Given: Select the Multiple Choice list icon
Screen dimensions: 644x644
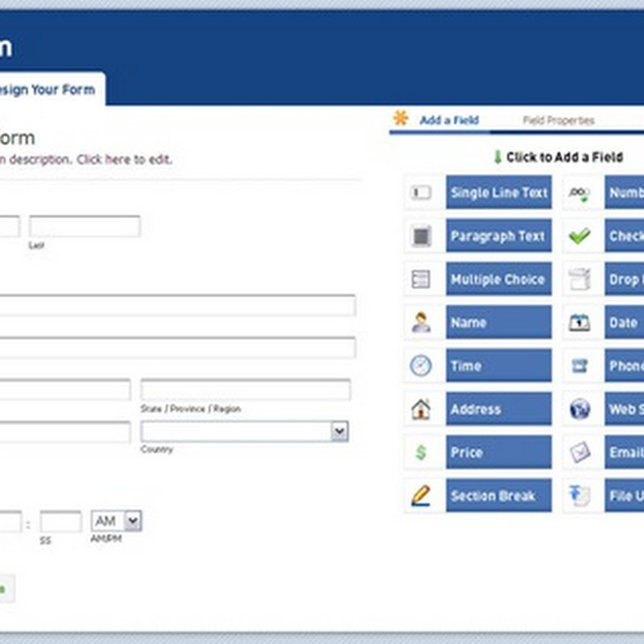Looking at the screenshot, I should tap(423, 279).
